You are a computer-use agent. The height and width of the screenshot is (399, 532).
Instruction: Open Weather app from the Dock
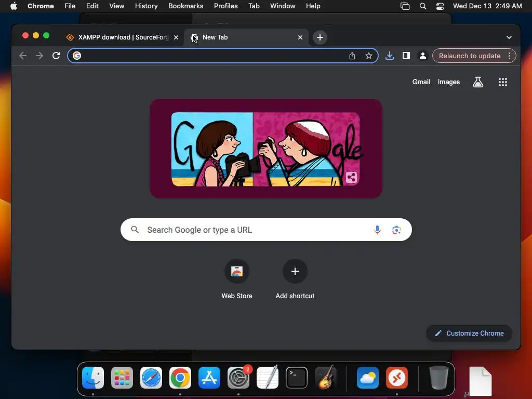368,378
